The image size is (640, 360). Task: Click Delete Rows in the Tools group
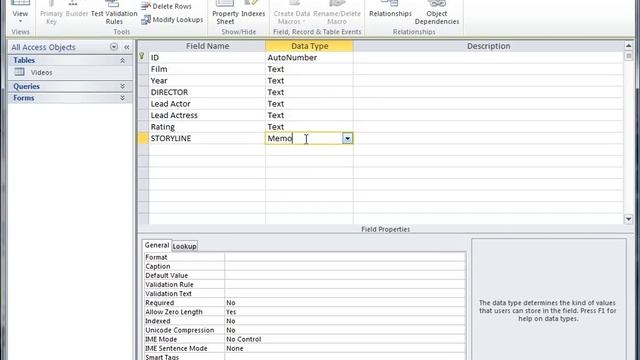[167, 6]
